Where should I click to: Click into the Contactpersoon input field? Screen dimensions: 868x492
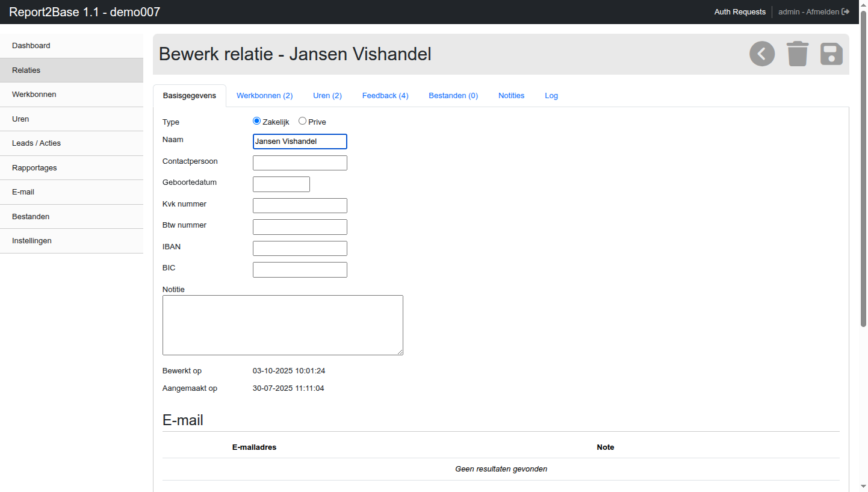click(300, 163)
